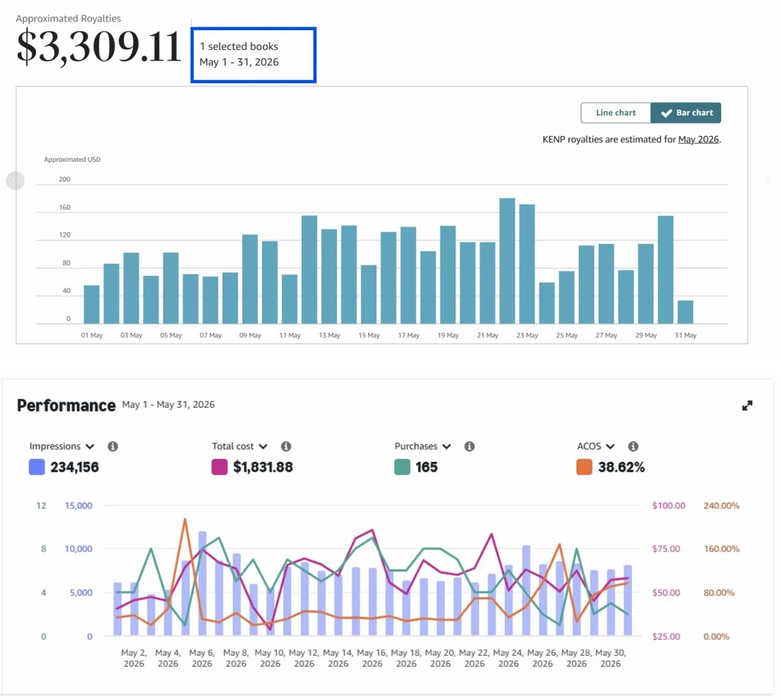Click the magenta Total cost color swatch
Viewport: 781px width, 700px height.
tap(219, 466)
